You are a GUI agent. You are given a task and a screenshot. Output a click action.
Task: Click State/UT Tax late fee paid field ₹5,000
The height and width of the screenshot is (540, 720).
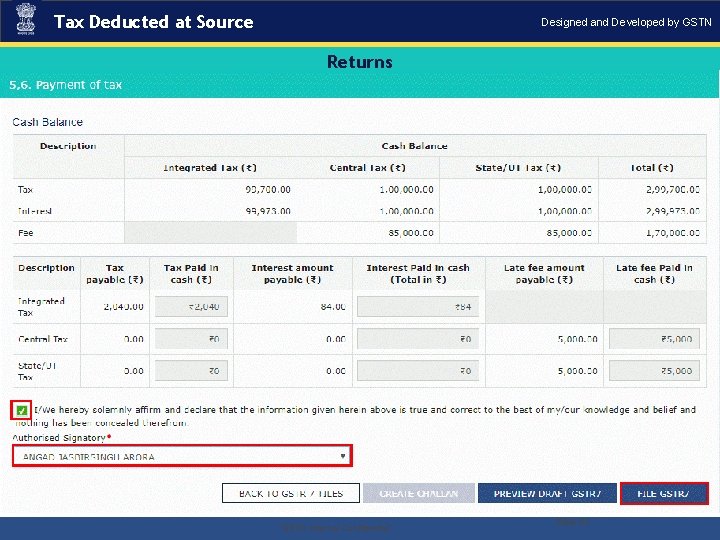coord(654,371)
